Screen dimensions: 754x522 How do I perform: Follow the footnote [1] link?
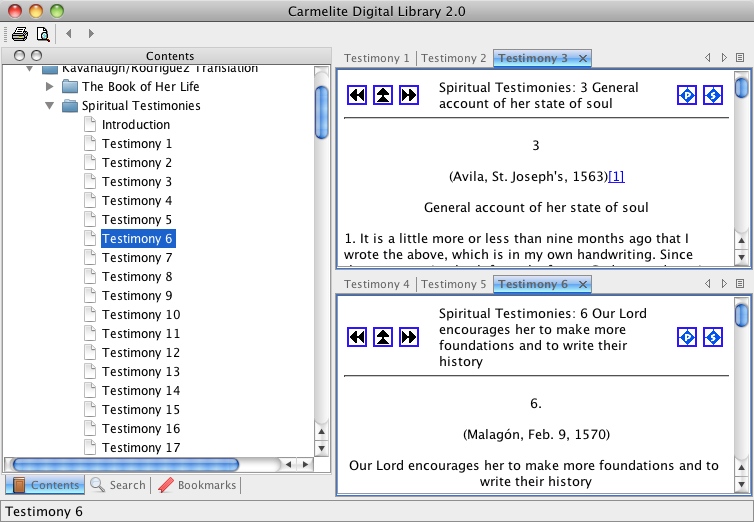(616, 177)
